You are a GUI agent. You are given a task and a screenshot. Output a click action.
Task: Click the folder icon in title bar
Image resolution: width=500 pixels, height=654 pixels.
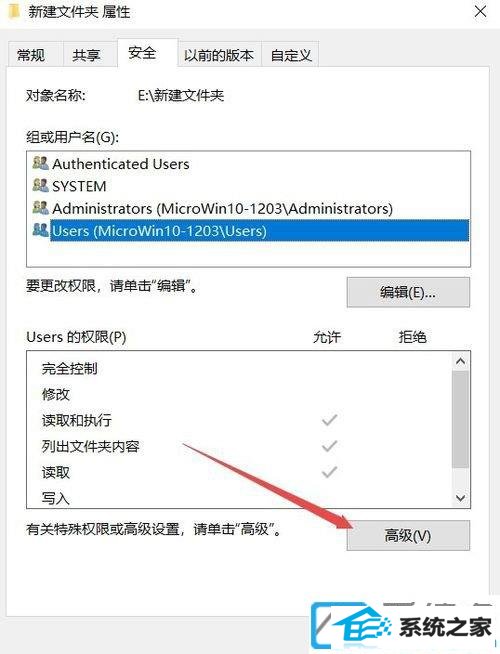pyautogui.click(x=14, y=11)
